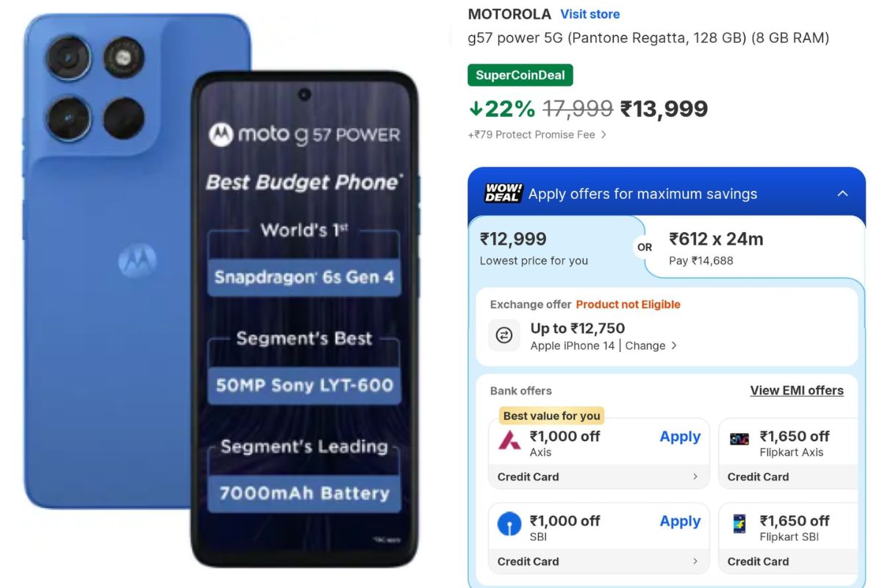This screenshot has height=588, width=882.
Task: Collapse the Apply offers for maximum savings panel
Action: [x=842, y=193]
